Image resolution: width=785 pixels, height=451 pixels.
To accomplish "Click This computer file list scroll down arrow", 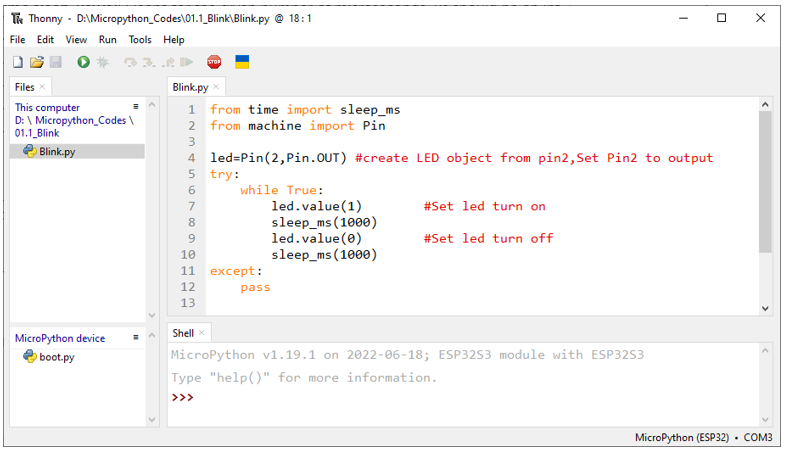I will point(152,315).
